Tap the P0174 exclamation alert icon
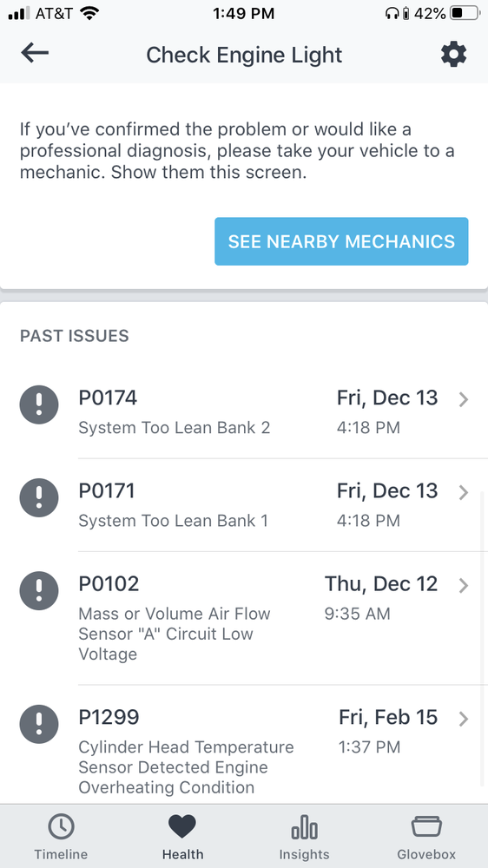488x868 pixels. pyautogui.click(x=39, y=404)
